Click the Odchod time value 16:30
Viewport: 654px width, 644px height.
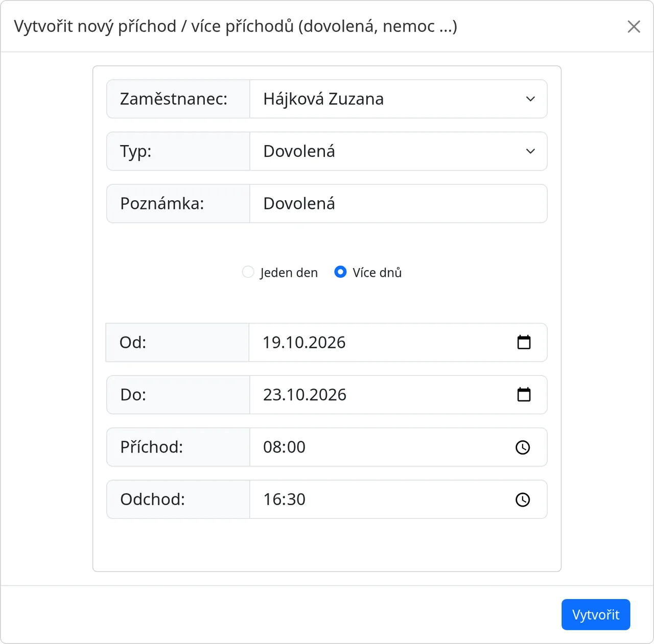tap(284, 499)
